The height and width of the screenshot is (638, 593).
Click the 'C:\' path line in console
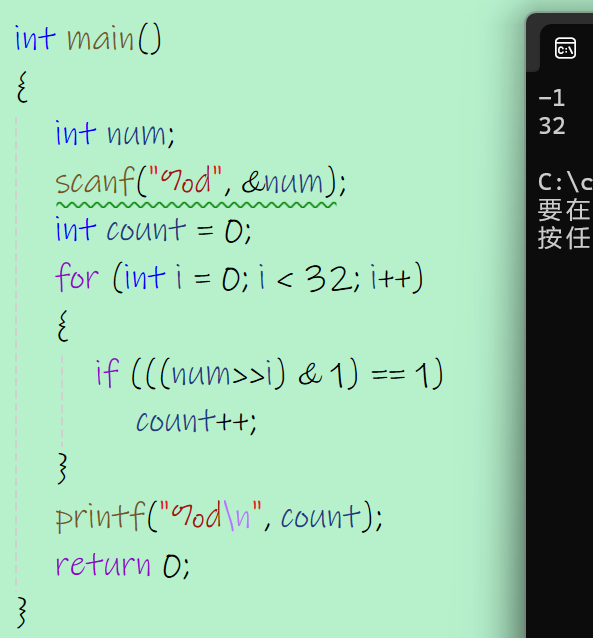(x=565, y=182)
